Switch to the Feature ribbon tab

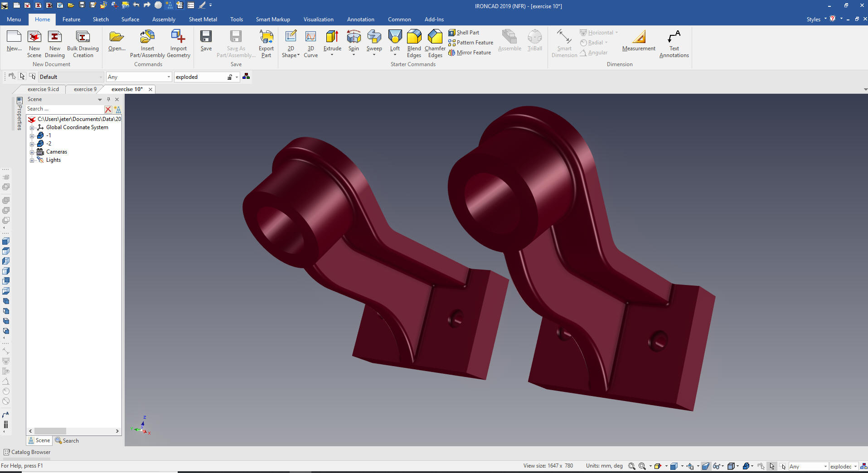pos(71,19)
